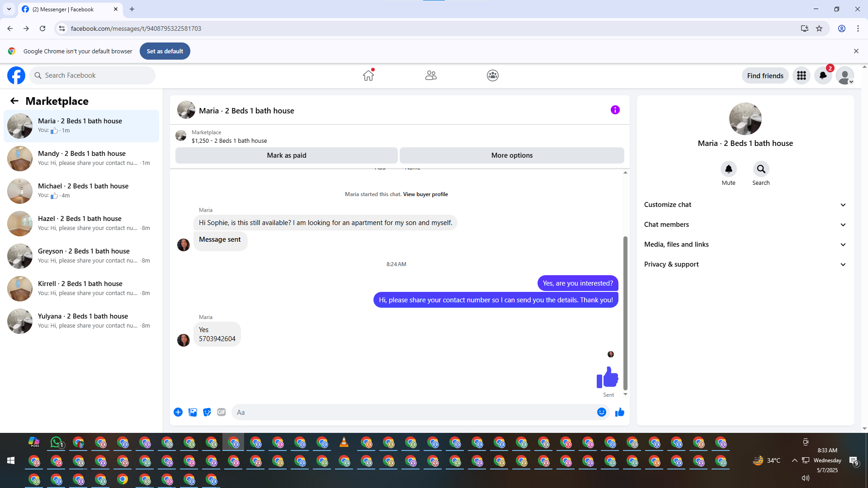The height and width of the screenshot is (488, 868).
Task: Click the thumbs-up like send icon
Action: [x=619, y=412]
